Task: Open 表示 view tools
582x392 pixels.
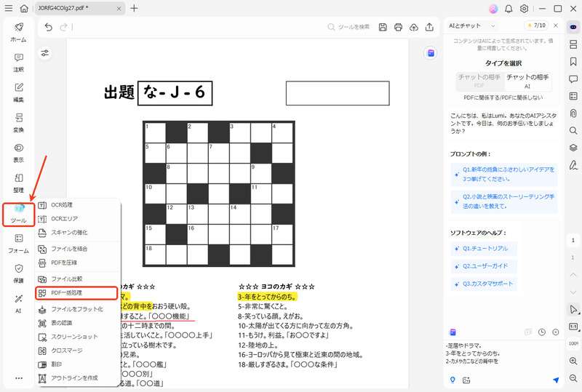Action: [x=19, y=153]
